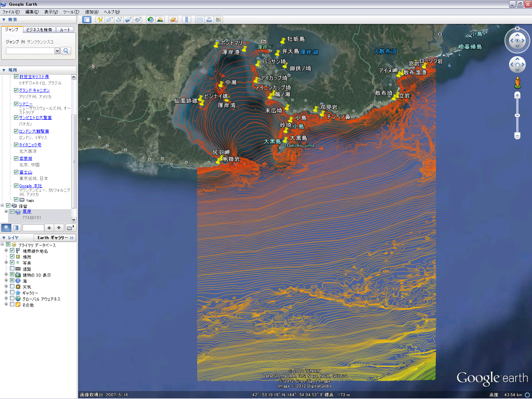
Task: Open historical imagery clock tool
Action: [x=151, y=20]
